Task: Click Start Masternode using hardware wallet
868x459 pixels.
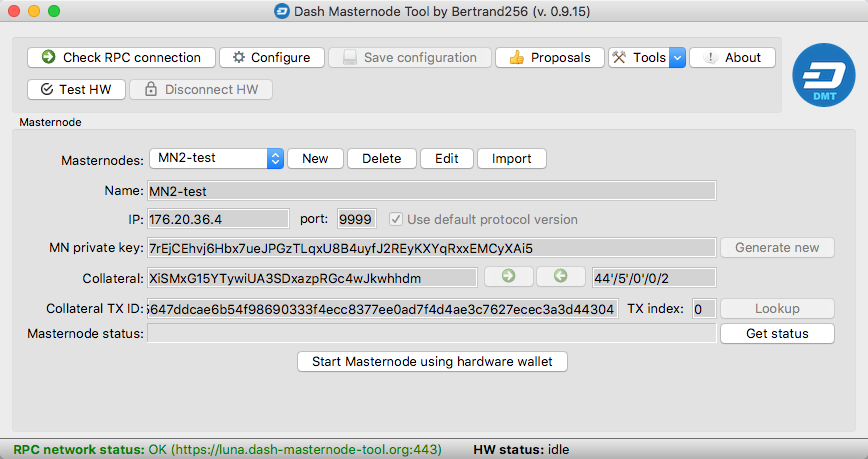Action: pos(432,362)
